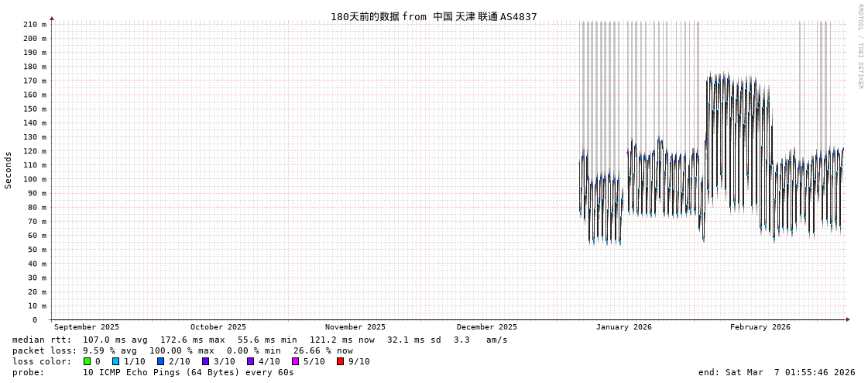Screen dimensions: 868x383
Task: Click the median rtt statistics line
Action: (x=260, y=340)
